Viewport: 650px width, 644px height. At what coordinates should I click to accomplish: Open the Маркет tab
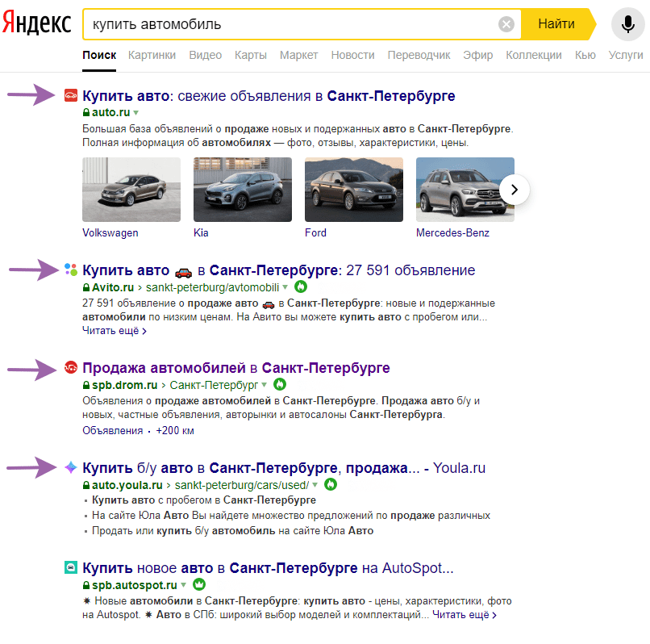299,55
